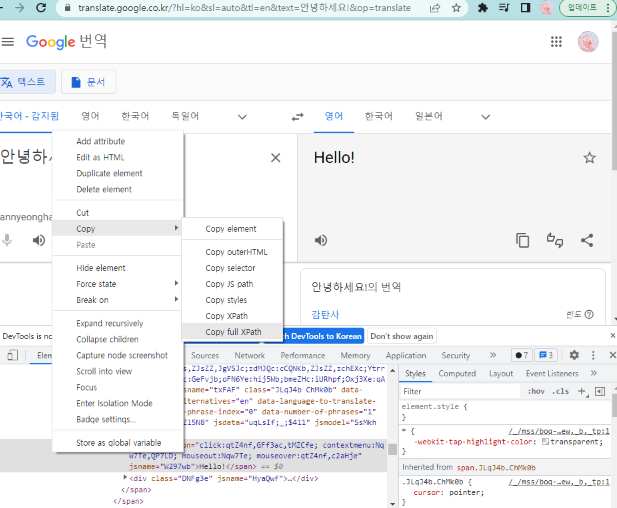Open the Google Translate hamburger menu
Image resolution: width=617 pixels, height=508 pixels.
coord(7,41)
